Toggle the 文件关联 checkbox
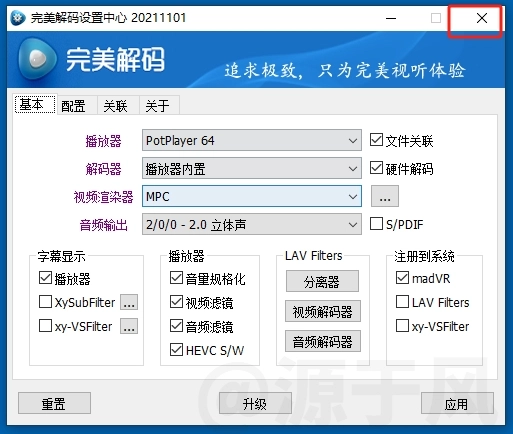This screenshot has height=434, width=513. [x=376, y=140]
